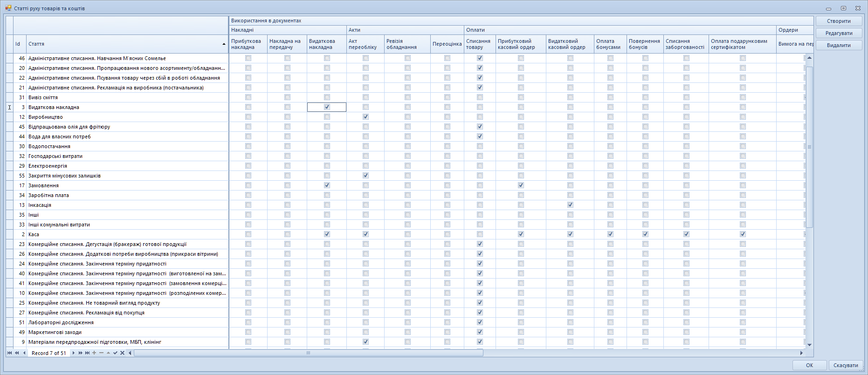This screenshot has width=868, height=375.
Task: Append new record with plus icon
Action: pos(94,353)
